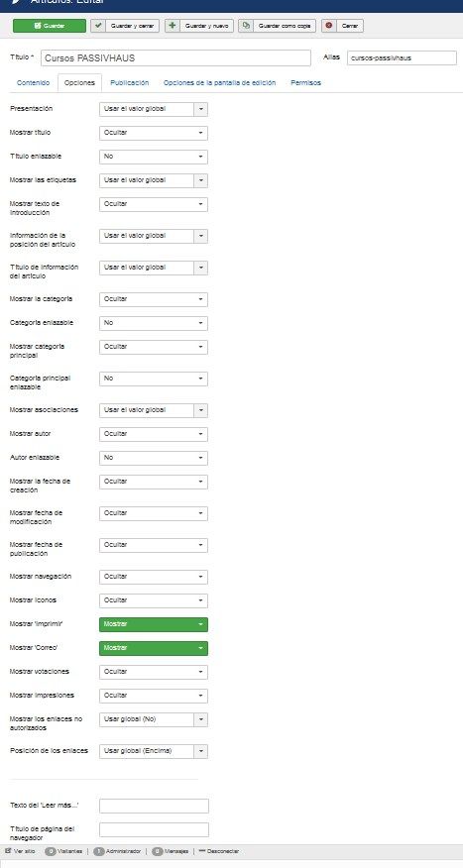Click the copy icon on Guardar como copia
Viewport: 463px width, 868px height.
click(246, 26)
